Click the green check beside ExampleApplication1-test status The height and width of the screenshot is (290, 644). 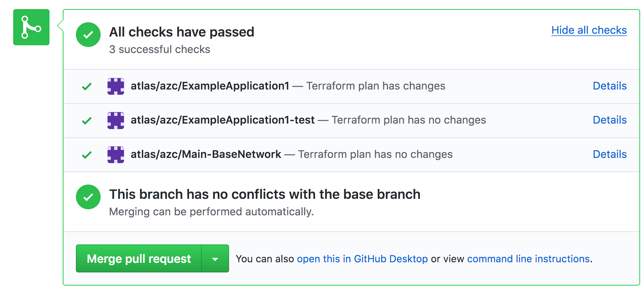[87, 121]
